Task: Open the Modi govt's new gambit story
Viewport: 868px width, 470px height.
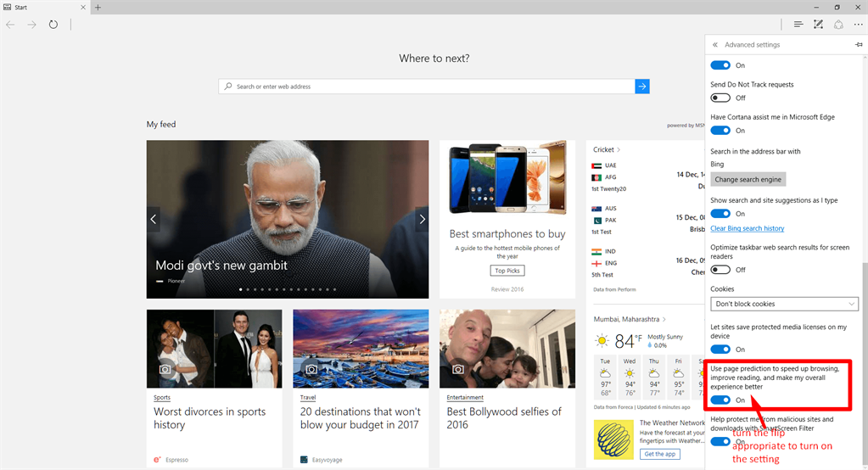Action: [221, 266]
